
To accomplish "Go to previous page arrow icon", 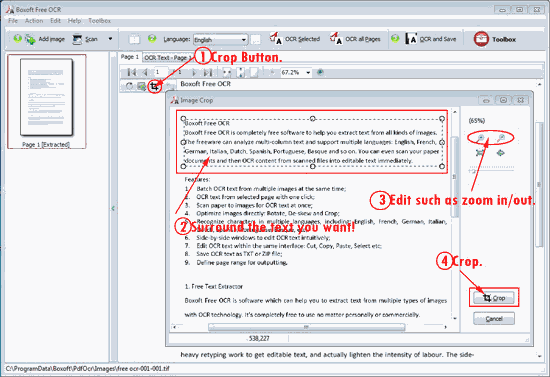I will 145,73.
